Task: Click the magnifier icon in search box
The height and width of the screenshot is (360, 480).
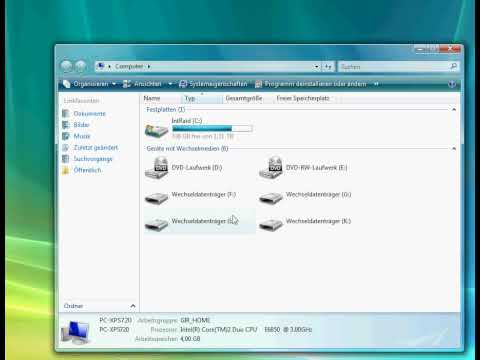Action: click(453, 66)
